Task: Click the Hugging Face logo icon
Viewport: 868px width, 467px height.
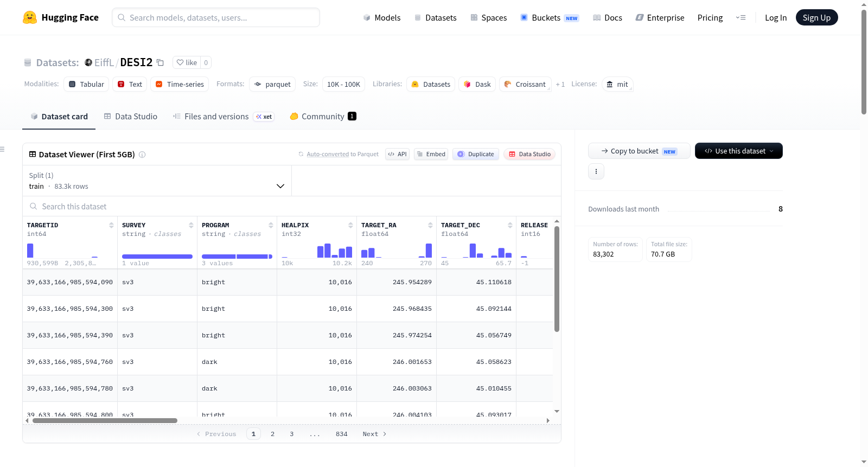Action: coord(30,17)
